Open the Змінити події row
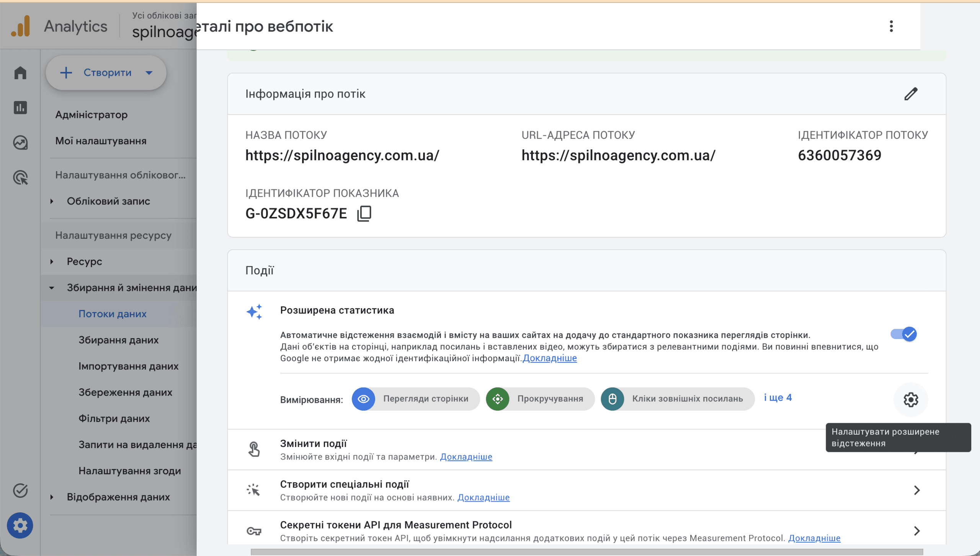Viewport: 980px width, 556px height. tap(586, 450)
